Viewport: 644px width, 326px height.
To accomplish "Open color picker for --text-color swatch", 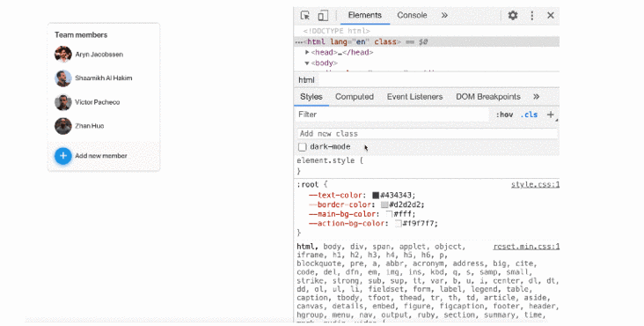I will (x=376, y=196).
